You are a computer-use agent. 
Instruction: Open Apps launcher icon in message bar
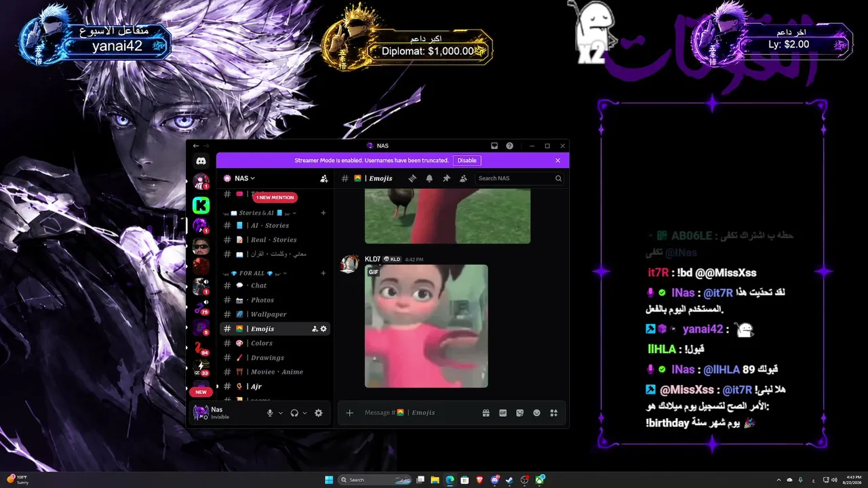554,413
